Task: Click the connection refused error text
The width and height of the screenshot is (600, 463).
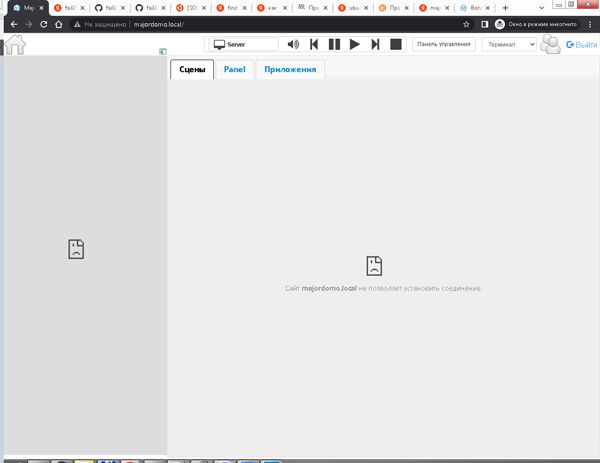Action: [x=383, y=289]
